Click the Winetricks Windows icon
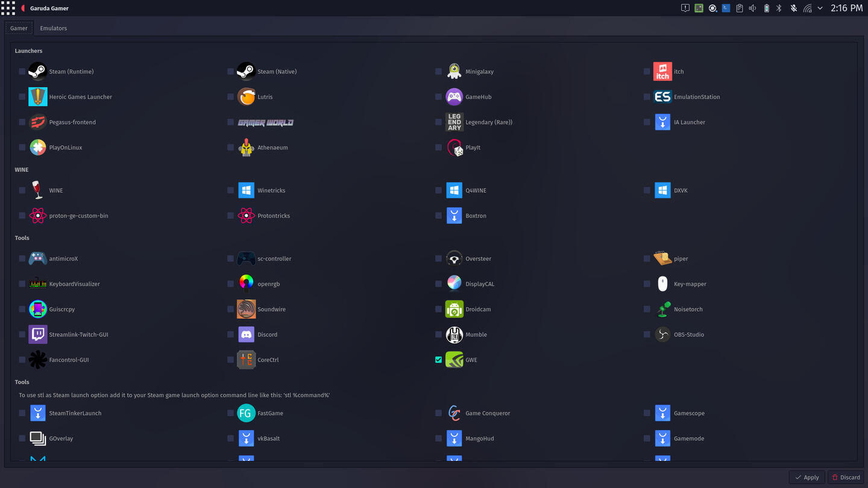This screenshot has height=488, width=868. [246, 190]
